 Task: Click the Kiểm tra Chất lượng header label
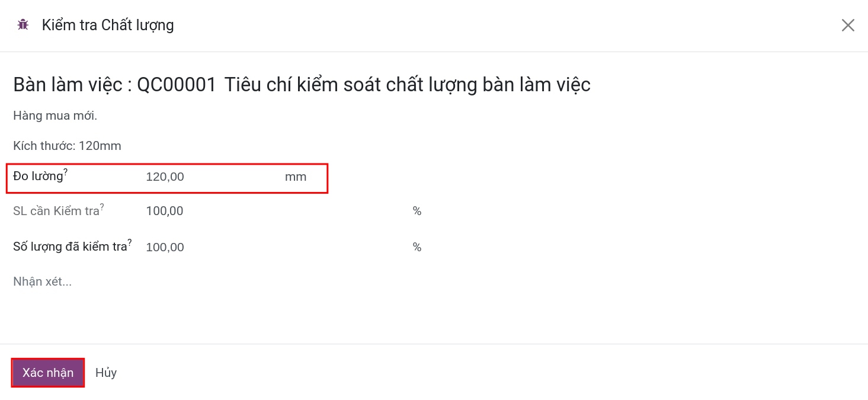tap(108, 25)
